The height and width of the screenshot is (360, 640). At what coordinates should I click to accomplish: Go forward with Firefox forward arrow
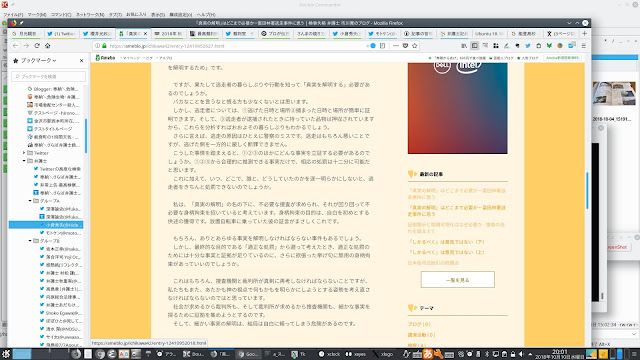26,46
